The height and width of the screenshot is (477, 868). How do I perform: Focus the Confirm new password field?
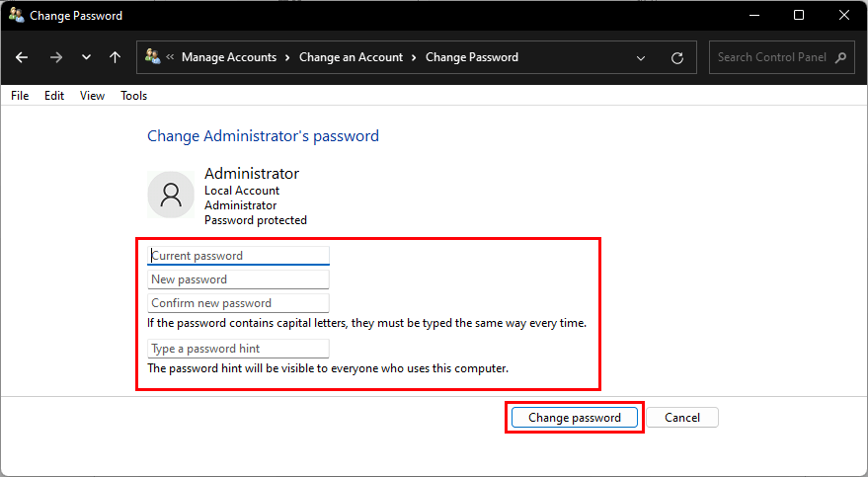(239, 303)
